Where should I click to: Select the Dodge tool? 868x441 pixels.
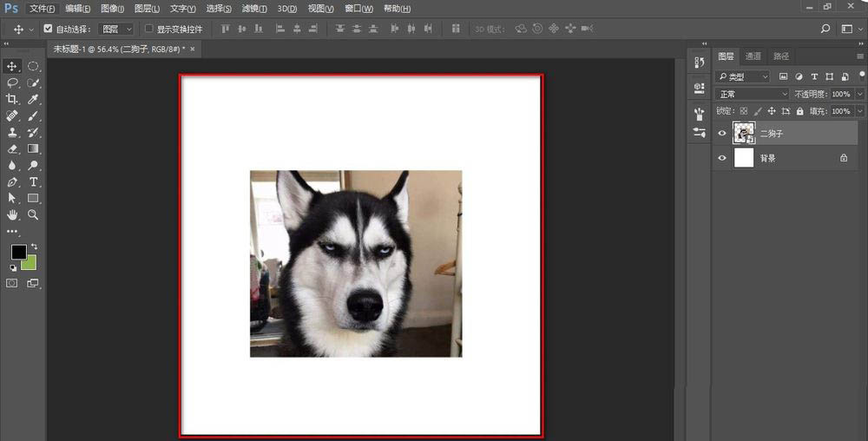coord(33,166)
